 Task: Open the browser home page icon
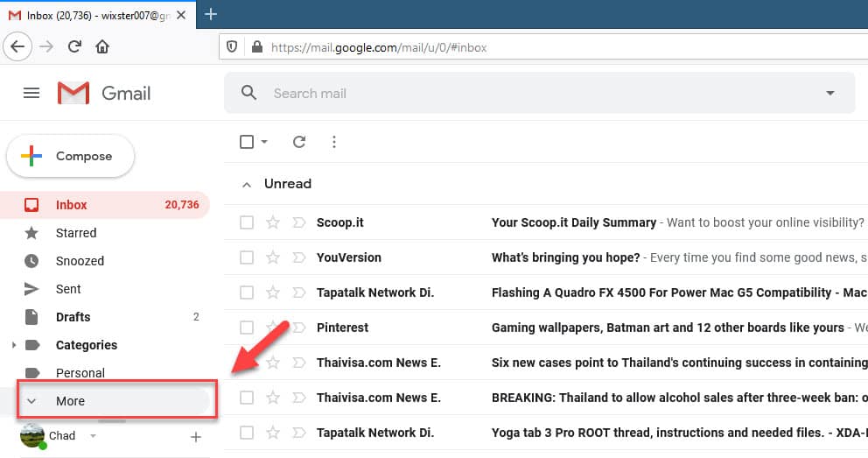[102, 46]
